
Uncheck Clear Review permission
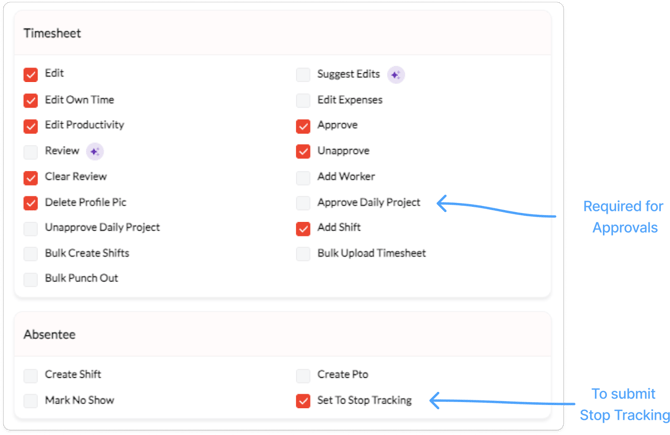[31, 177]
